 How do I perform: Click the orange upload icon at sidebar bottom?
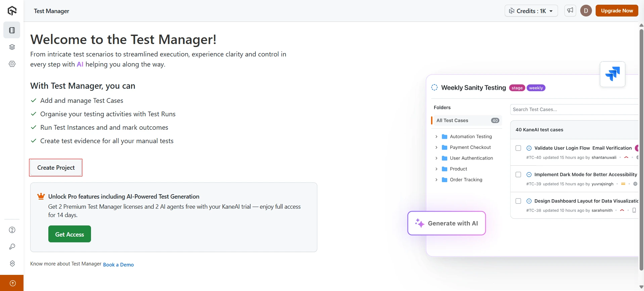[12, 283]
